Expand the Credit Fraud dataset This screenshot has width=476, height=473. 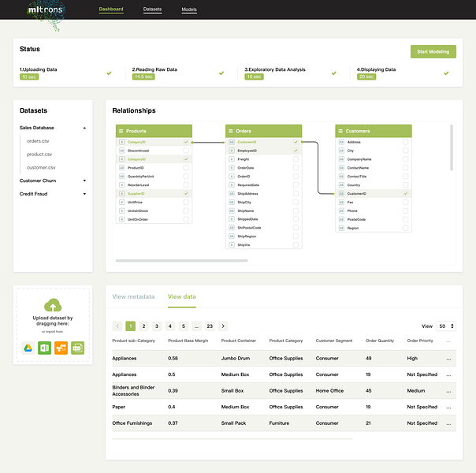tap(84, 194)
